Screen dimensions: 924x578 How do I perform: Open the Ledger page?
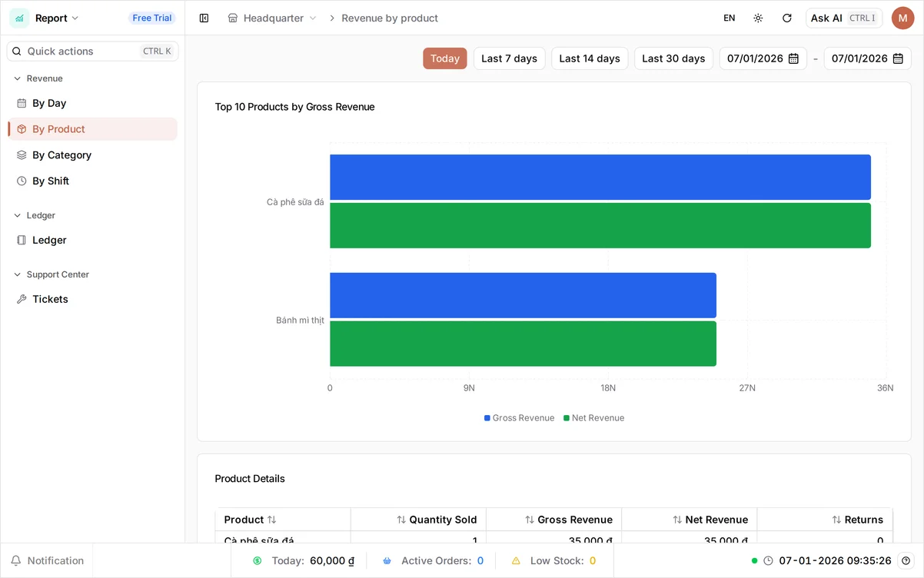pos(92,240)
